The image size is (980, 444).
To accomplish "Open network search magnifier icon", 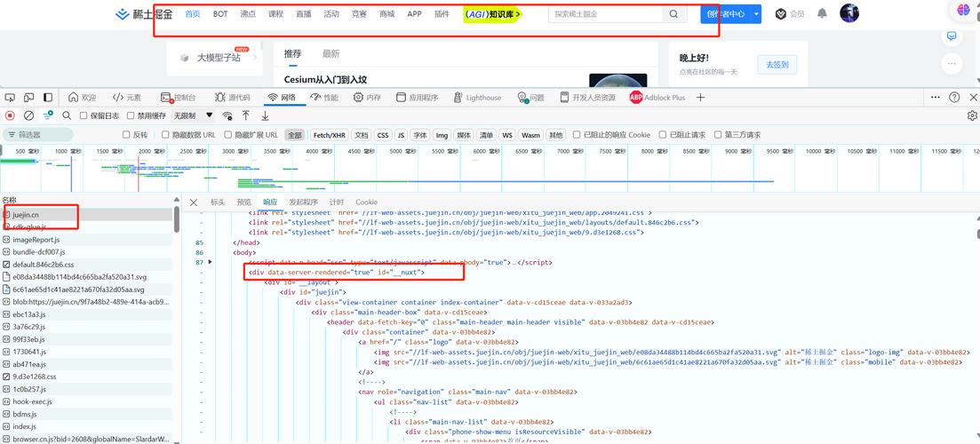I will point(67,115).
